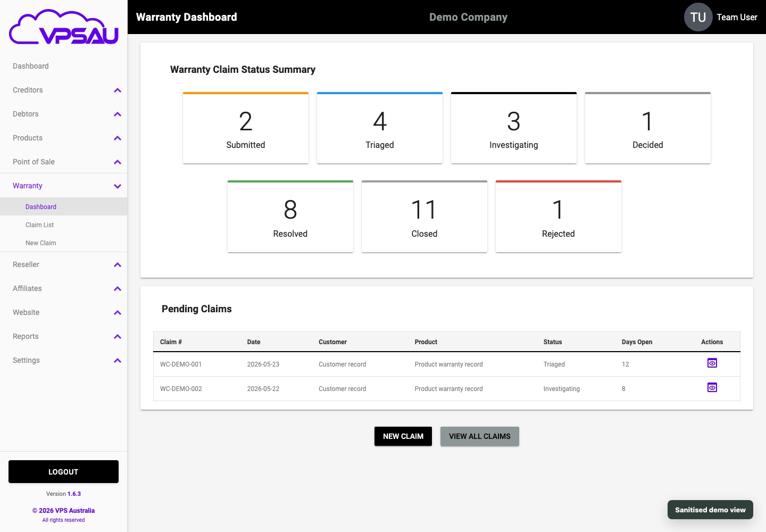Open the Resolved status card

tap(290, 216)
